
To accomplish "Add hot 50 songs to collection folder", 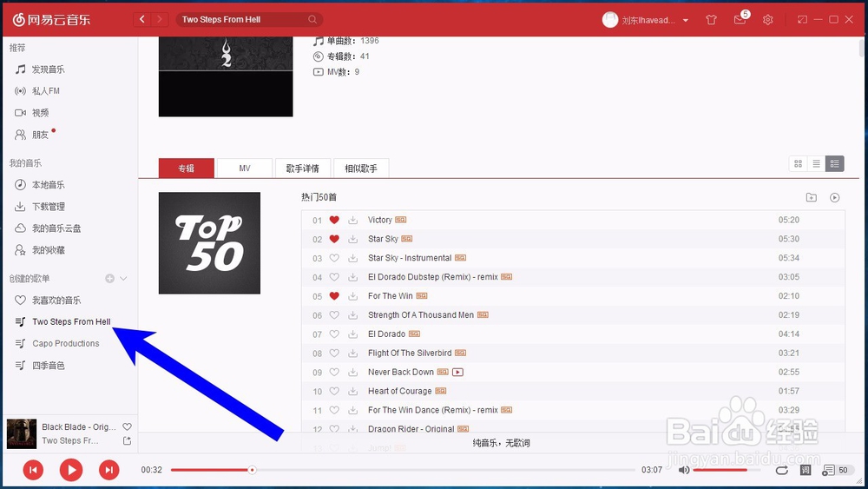I will [x=812, y=198].
